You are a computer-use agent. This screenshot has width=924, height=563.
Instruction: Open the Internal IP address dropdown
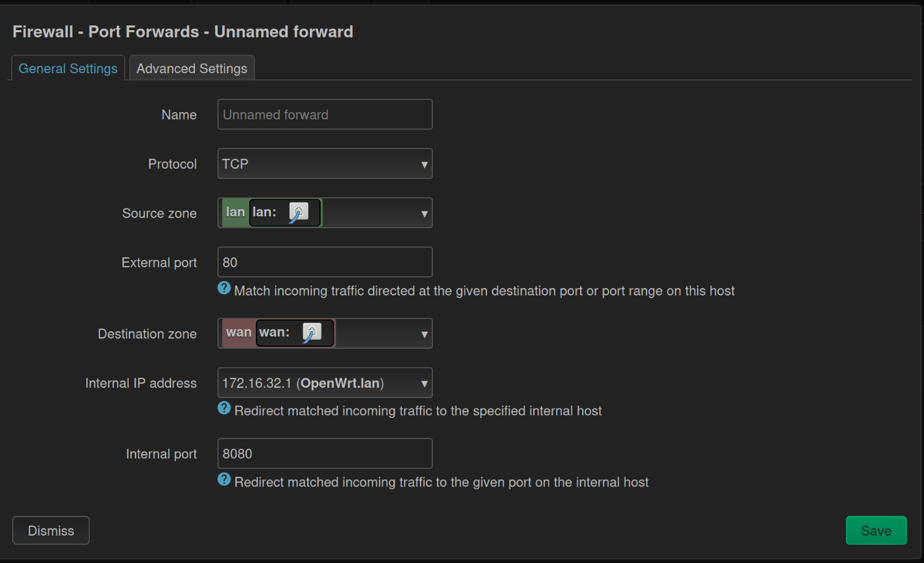point(324,382)
